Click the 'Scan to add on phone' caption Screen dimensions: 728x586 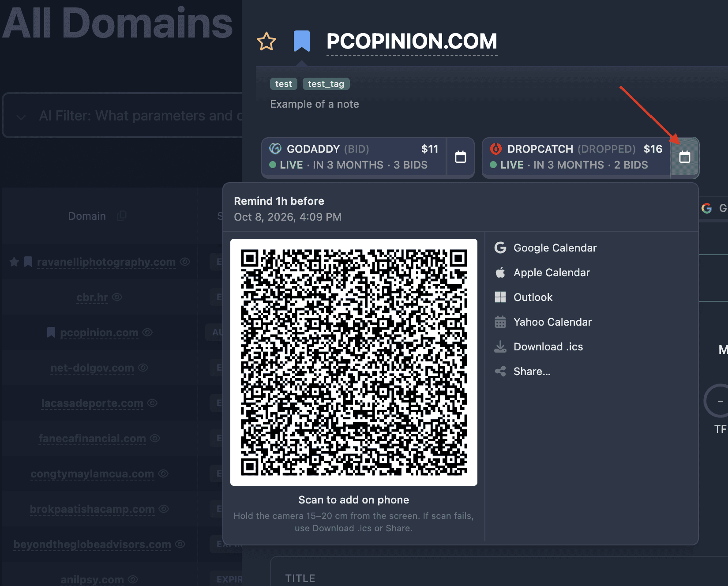354,500
